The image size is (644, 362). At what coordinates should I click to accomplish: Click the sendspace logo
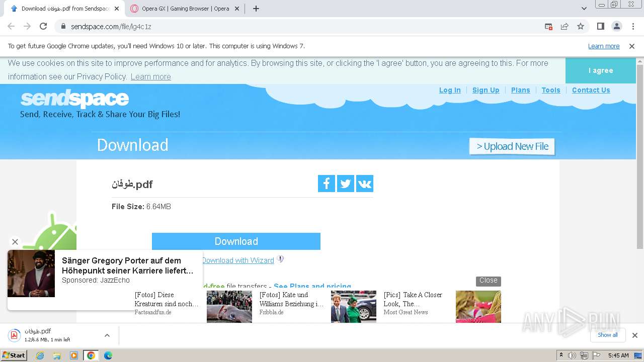point(74,99)
